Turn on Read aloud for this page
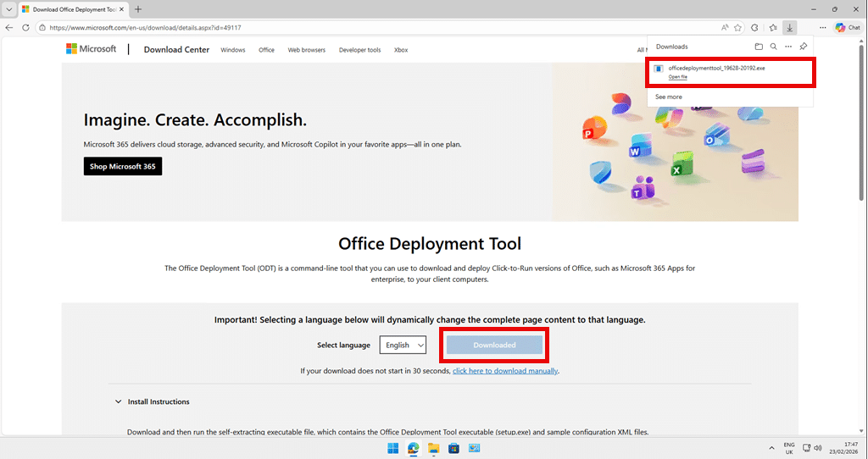This screenshot has height=459, width=868. (x=725, y=27)
